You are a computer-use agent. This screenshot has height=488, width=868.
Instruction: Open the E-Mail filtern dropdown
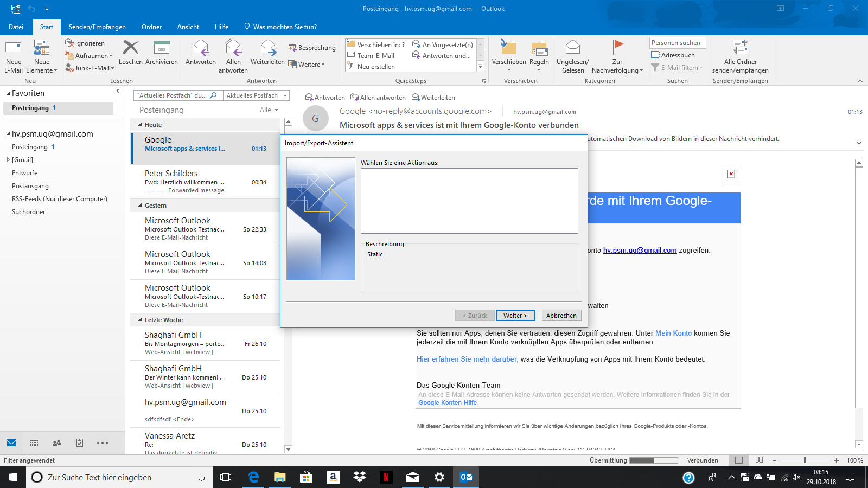(676, 68)
